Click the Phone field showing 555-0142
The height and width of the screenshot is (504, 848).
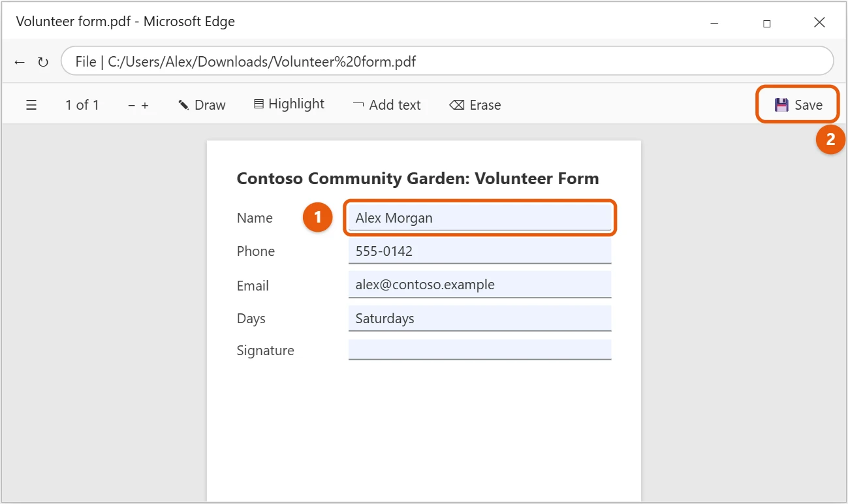(480, 251)
